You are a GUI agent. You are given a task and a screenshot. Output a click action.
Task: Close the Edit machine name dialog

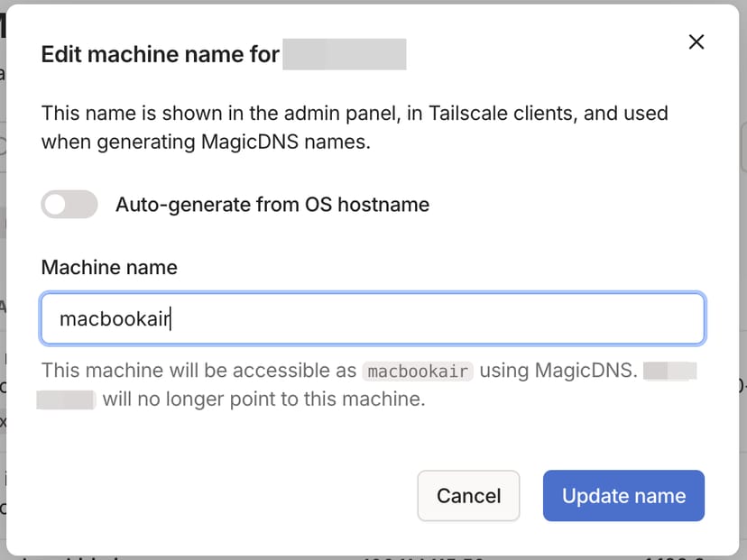pos(696,41)
